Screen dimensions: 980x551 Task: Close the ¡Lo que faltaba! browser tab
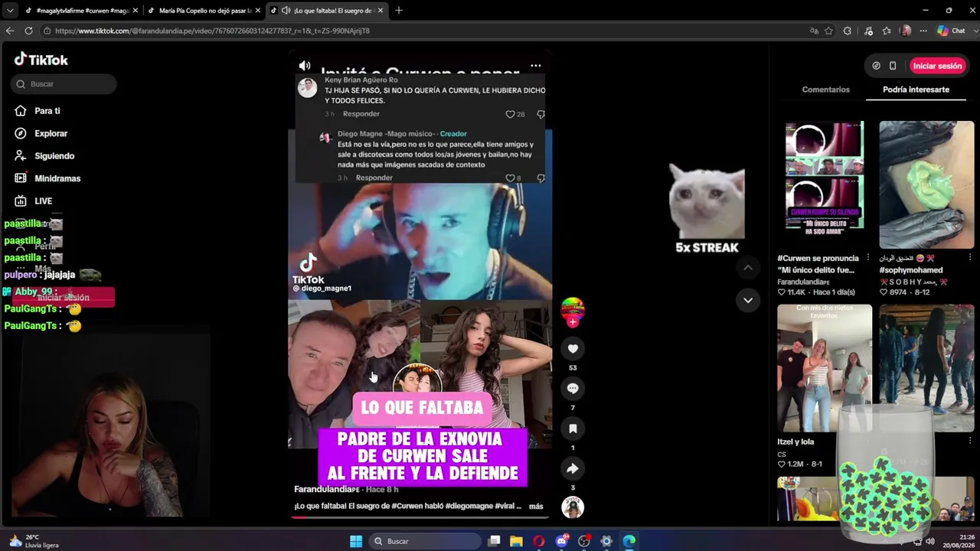click(380, 11)
